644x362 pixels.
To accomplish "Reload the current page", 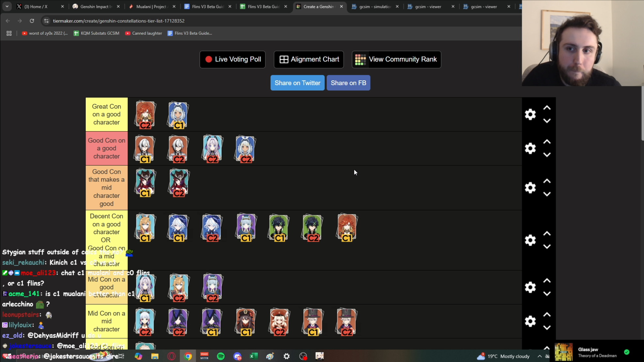I will 32,21.
